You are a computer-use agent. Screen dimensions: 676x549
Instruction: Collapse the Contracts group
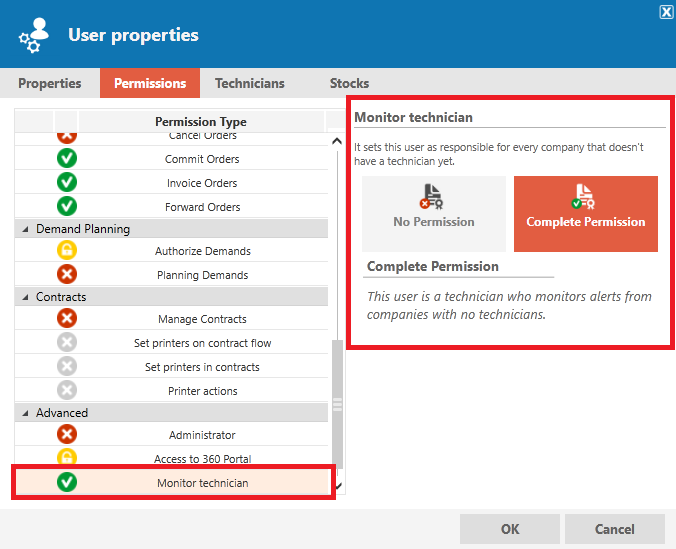point(25,297)
